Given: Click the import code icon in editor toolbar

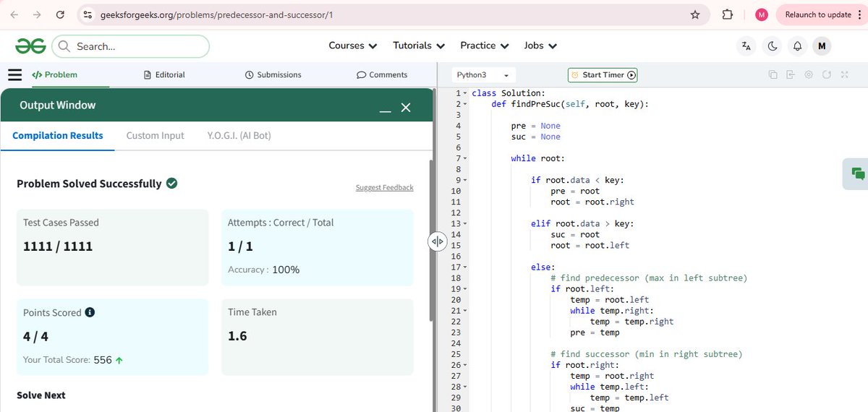Looking at the screenshot, I should [x=791, y=74].
